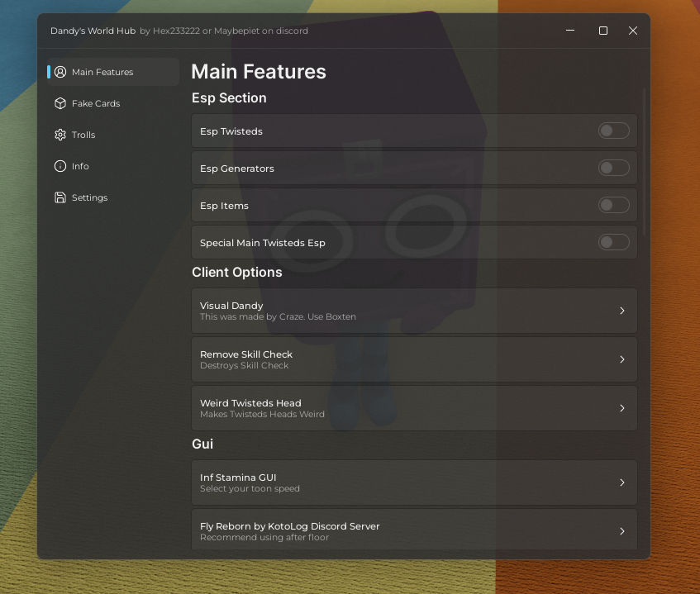Minimize the Dandy's World Hub window
Image resolution: width=700 pixels, height=594 pixels.
point(570,31)
